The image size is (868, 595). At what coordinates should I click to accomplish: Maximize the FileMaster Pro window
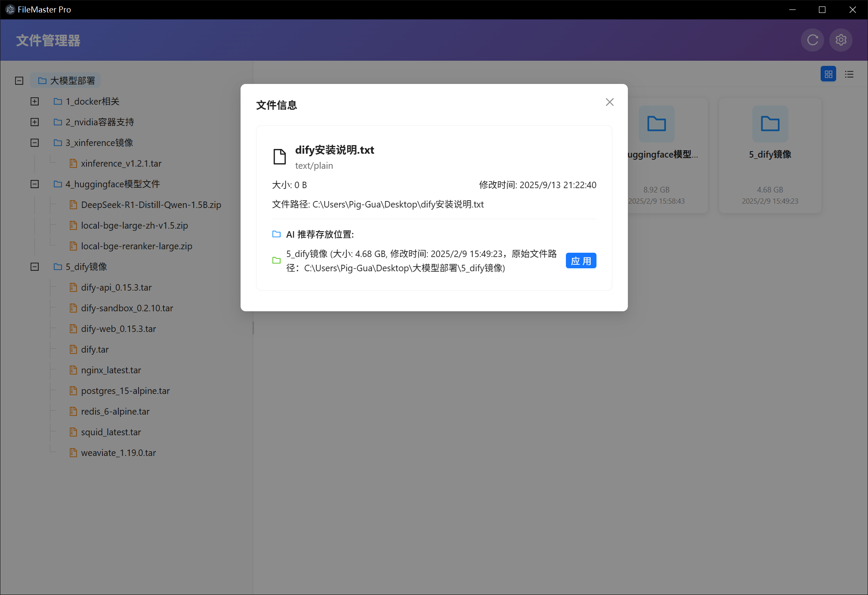point(822,9)
